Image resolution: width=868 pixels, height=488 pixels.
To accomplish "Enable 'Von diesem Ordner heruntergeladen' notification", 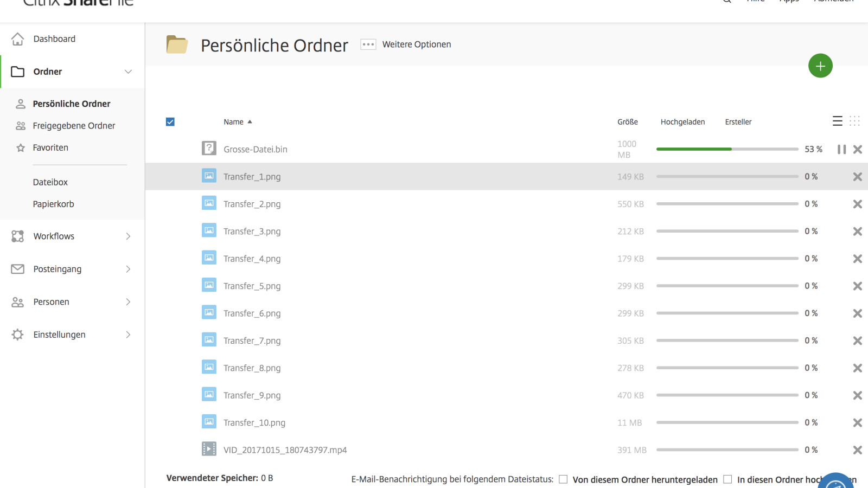I will coord(563,479).
